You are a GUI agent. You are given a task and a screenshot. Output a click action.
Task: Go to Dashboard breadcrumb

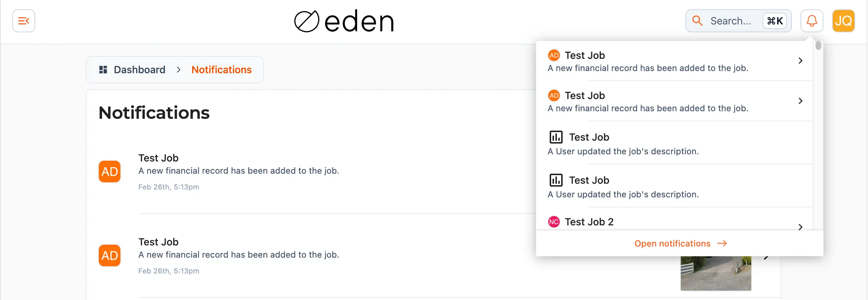coord(139,70)
